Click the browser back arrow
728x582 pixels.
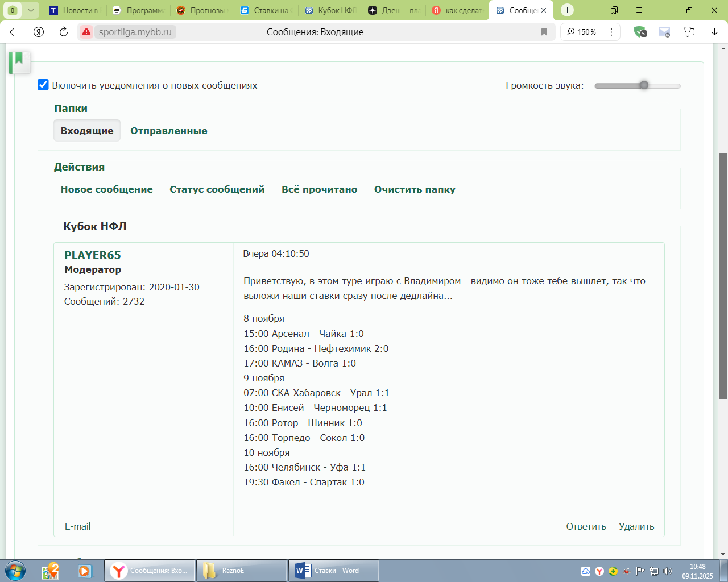click(x=14, y=32)
